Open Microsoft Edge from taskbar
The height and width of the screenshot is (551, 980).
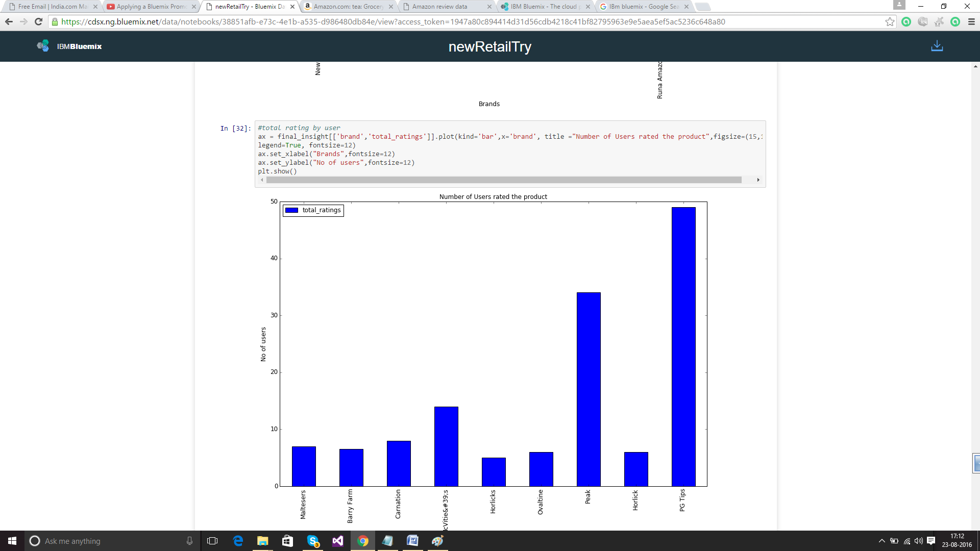238,541
